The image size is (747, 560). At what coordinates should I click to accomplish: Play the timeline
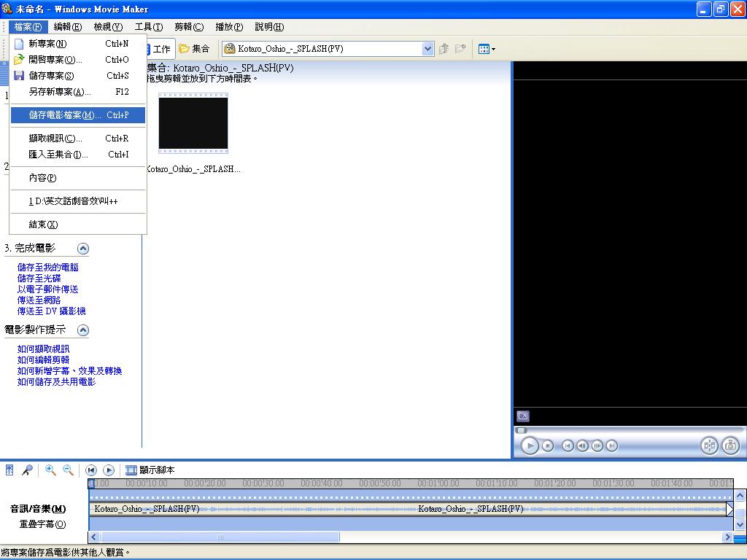[109, 470]
